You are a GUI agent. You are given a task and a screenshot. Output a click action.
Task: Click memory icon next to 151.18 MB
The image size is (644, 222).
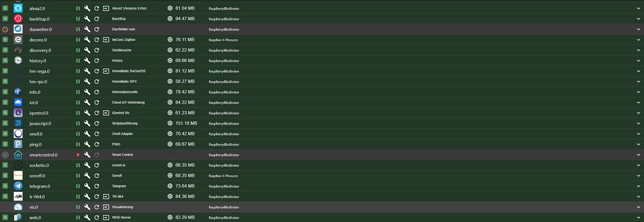point(170,123)
